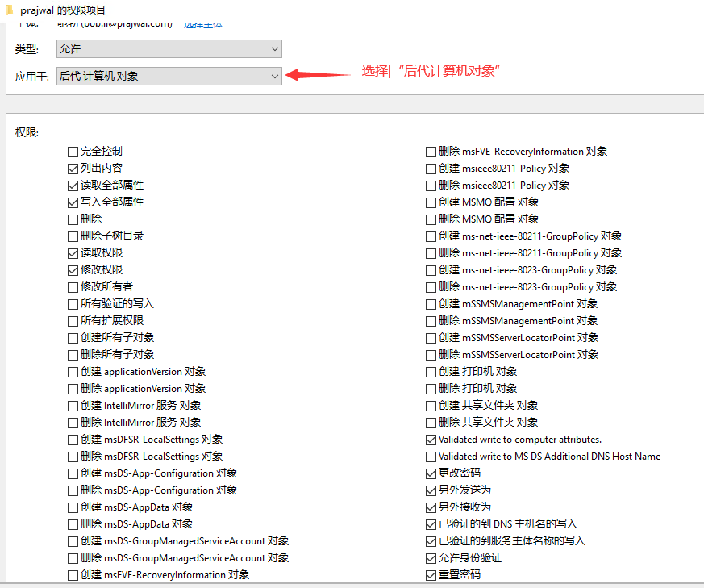Check 删除 IntelliMirror 服务 对象 checkbox
Image resolution: width=704 pixels, height=588 pixels.
[x=73, y=423]
